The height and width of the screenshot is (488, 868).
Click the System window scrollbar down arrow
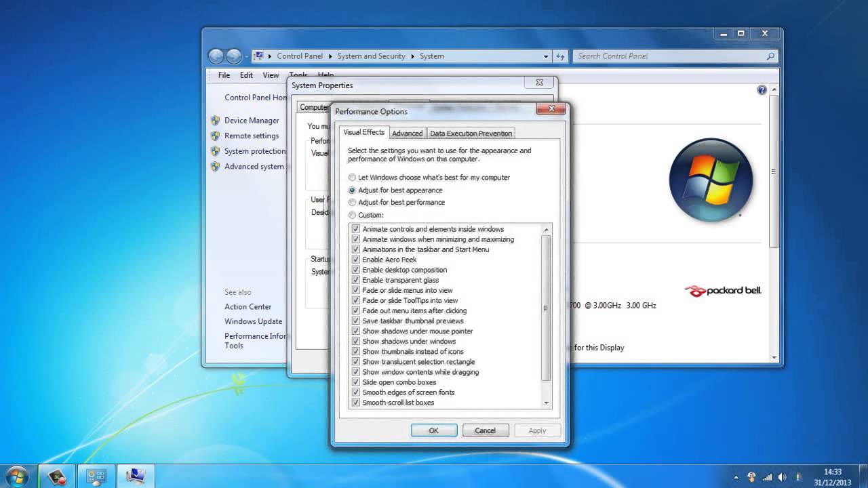point(774,357)
